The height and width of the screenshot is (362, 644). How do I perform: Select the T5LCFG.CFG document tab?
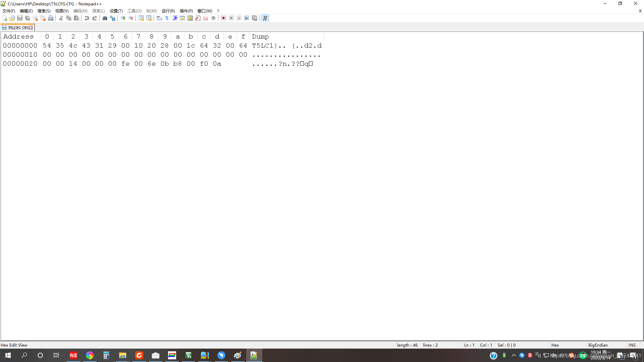(x=17, y=27)
